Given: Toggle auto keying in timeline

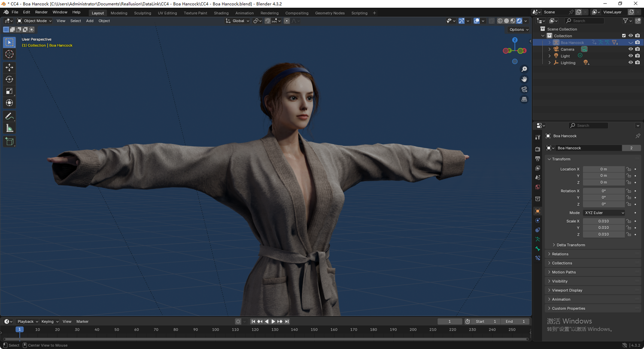Looking at the screenshot, I should [238, 322].
